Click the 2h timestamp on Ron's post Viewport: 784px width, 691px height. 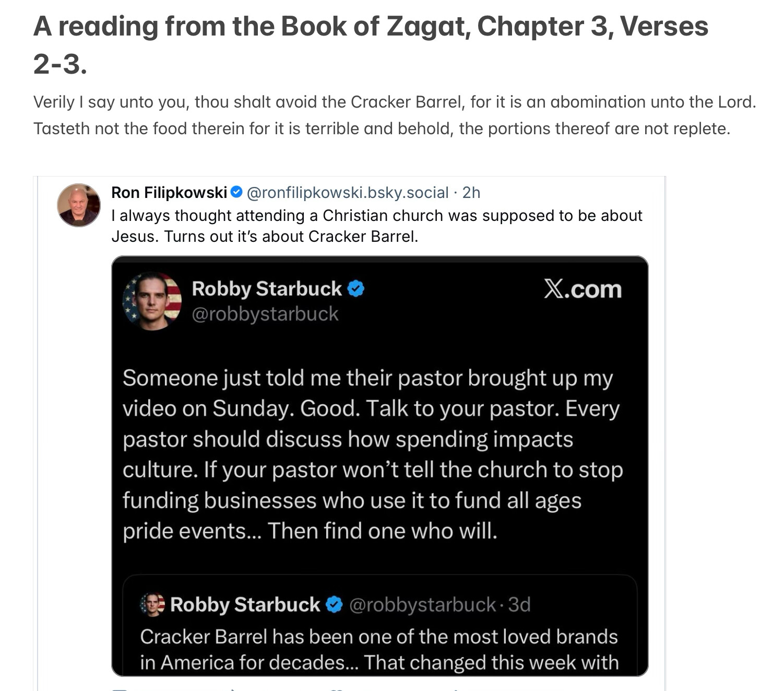[471, 193]
